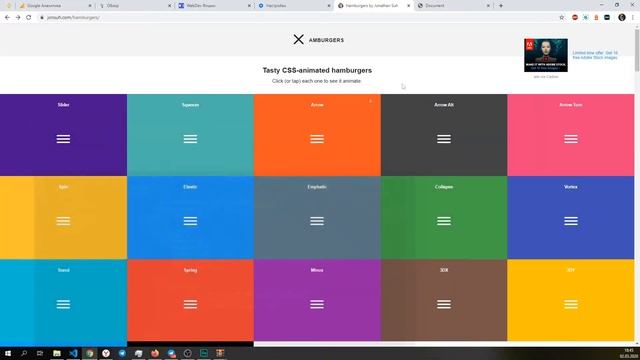Open Windows taskbar search
The image size is (640, 360).
(24, 353)
